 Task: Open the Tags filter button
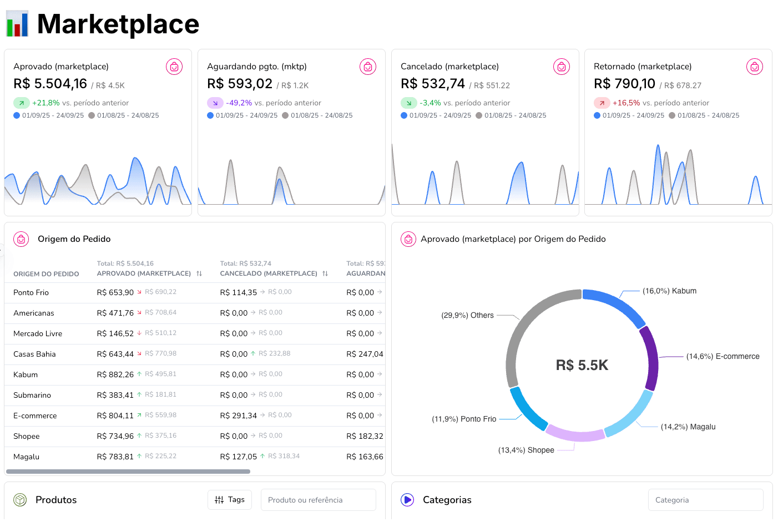[x=230, y=500]
